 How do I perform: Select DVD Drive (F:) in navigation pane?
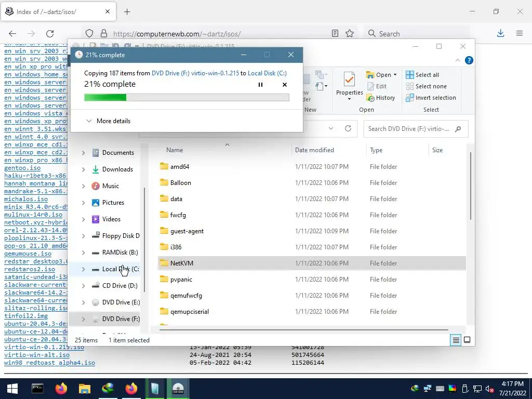coord(115,319)
